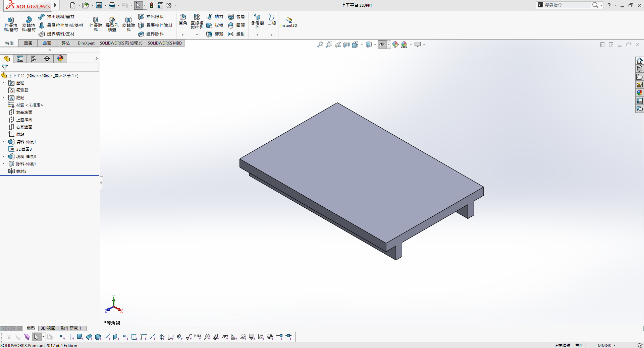This screenshot has height=348, width=644.
Task: Switch to the DimXpert tab
Action: pyautogui.click(x=86, y=43)
